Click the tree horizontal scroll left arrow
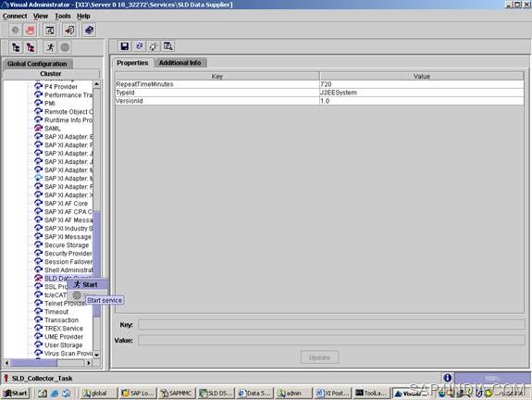 (x=6, y=363)
